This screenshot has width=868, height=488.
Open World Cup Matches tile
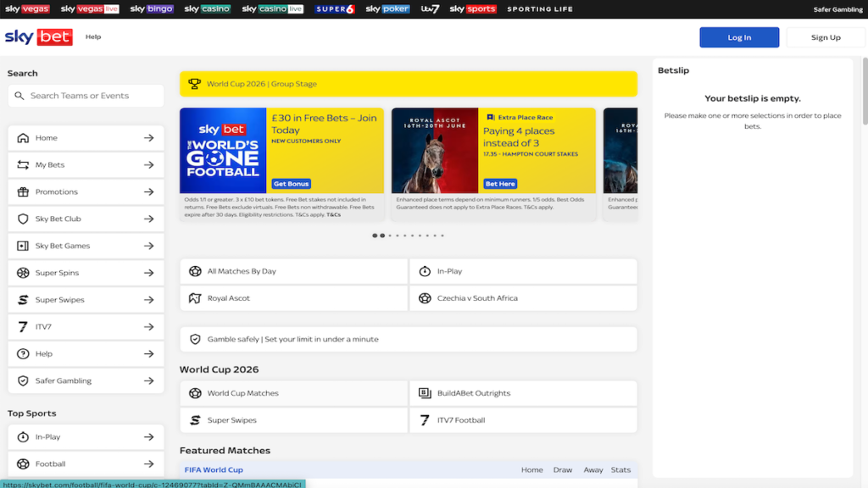[293, 393]
